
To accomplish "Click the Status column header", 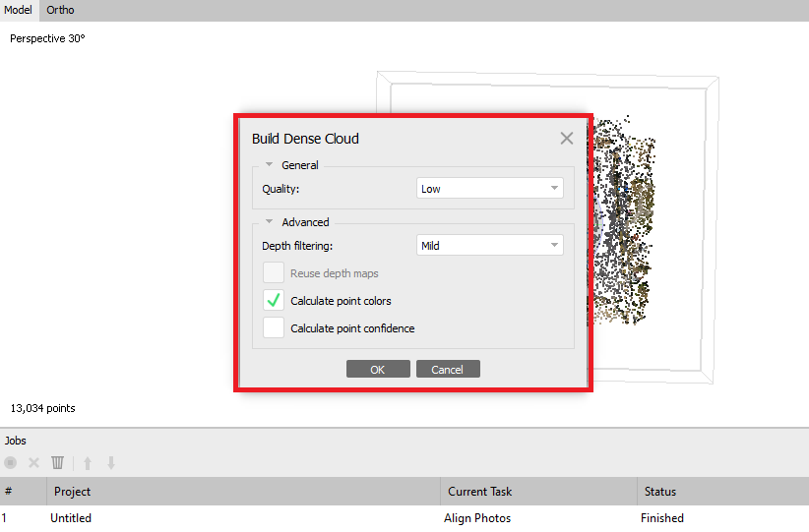I will 659,492.
